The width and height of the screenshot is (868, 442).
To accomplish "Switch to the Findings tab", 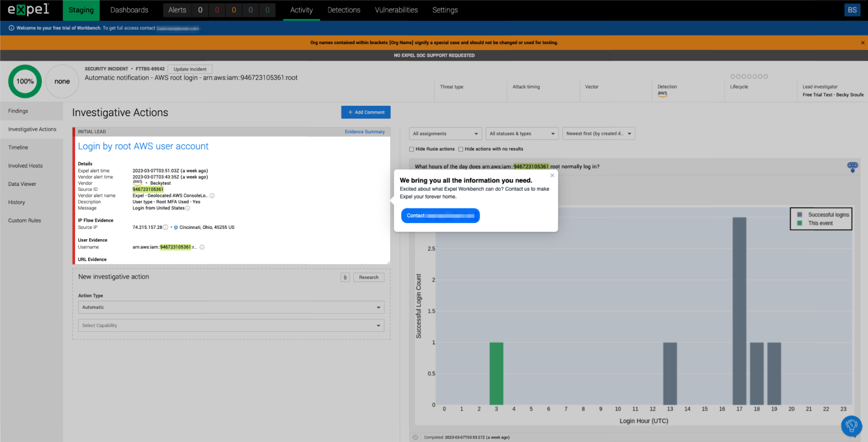I will pyautogui.click(x=31, y=111).
